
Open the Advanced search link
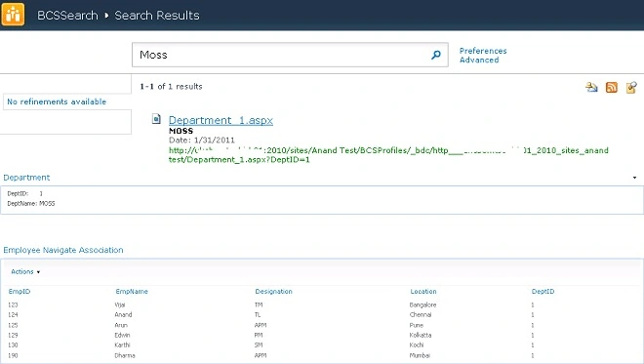click(x=479, y=60)
